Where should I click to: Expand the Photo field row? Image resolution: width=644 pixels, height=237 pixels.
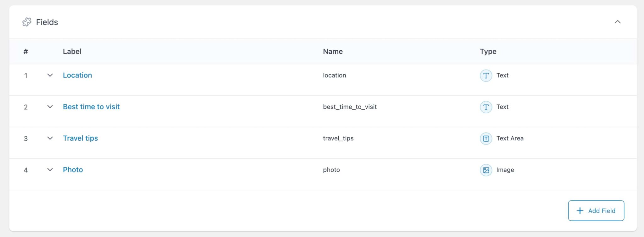50,170
